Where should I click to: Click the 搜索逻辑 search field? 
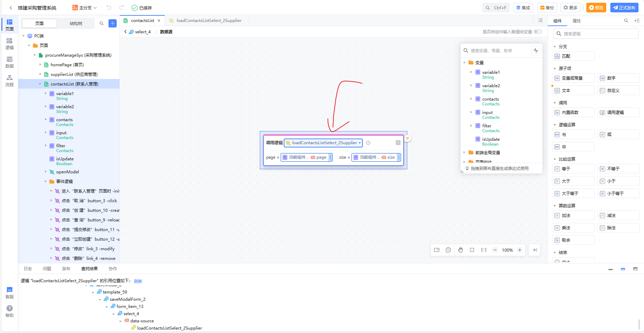coord(596,34)
